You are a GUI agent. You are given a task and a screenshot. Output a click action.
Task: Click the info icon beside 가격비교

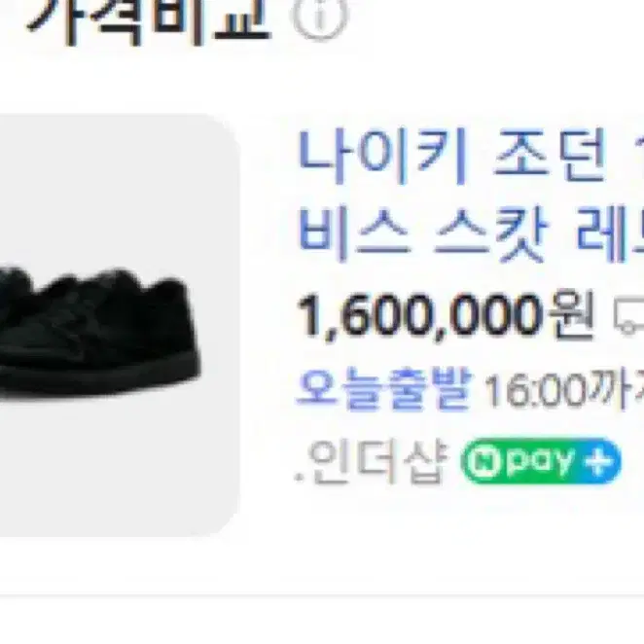[320, 17]
